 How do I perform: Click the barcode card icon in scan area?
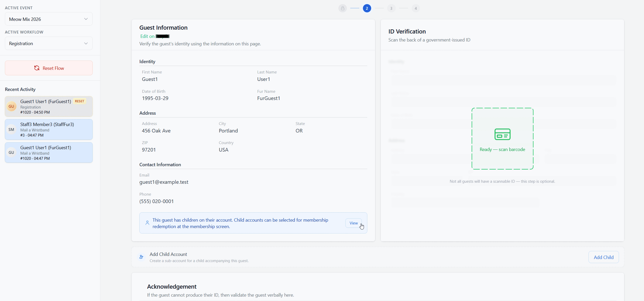click(502, 134)
